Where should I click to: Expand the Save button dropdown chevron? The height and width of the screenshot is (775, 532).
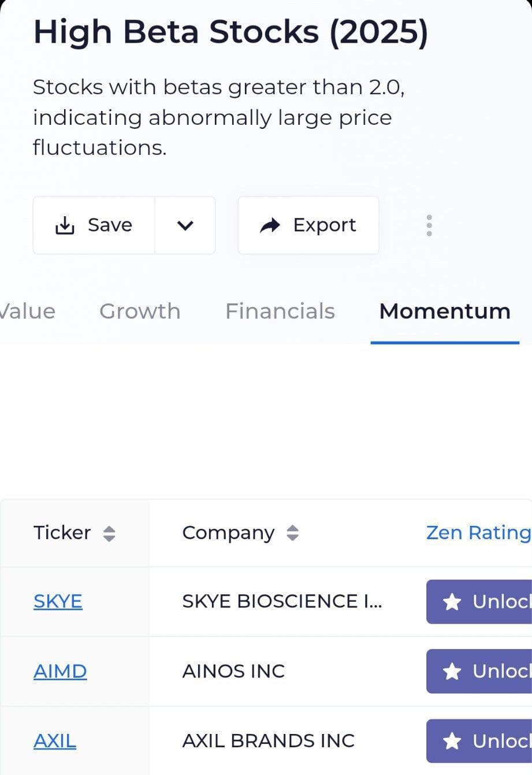coord(185,225)
